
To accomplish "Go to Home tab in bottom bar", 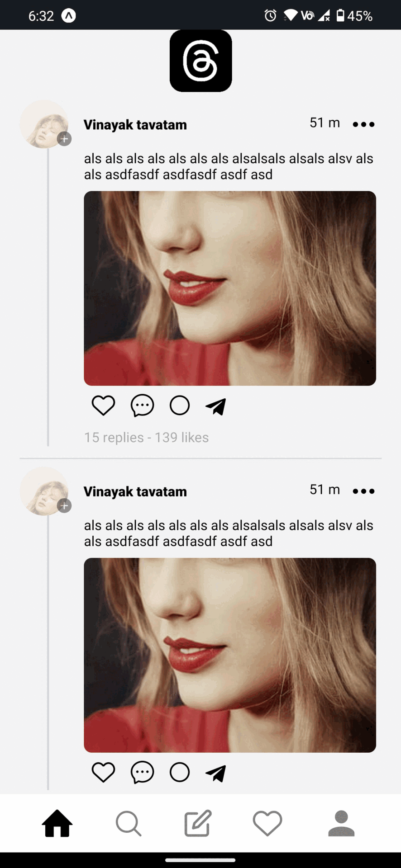I will (x=57, y=823).
